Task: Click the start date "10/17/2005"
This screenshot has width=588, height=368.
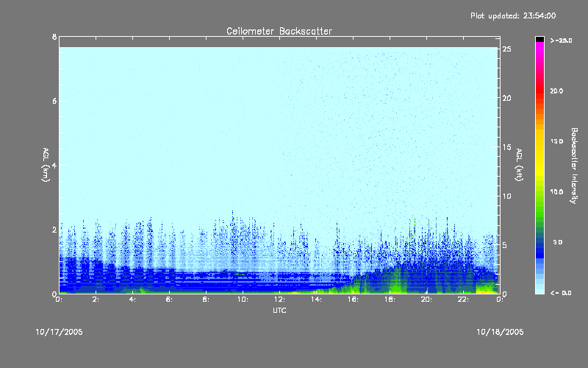Action: [x=59, y=332]
